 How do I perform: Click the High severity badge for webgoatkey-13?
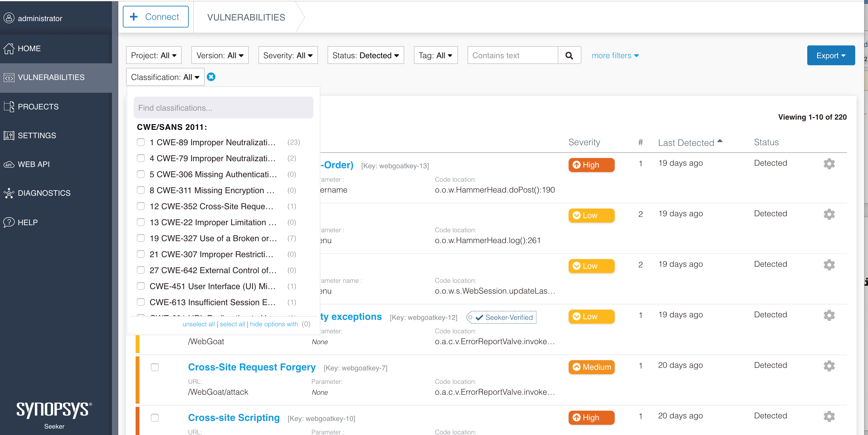point(591,165)
